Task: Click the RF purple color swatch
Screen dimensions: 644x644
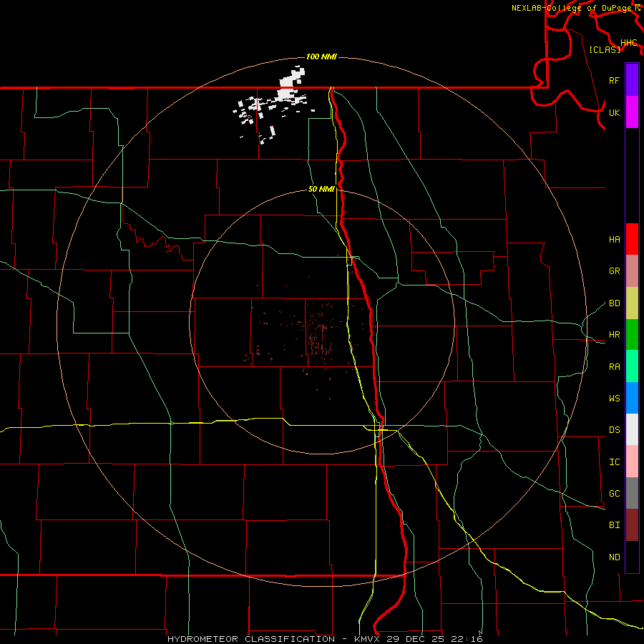Action: tap(632, 80)
